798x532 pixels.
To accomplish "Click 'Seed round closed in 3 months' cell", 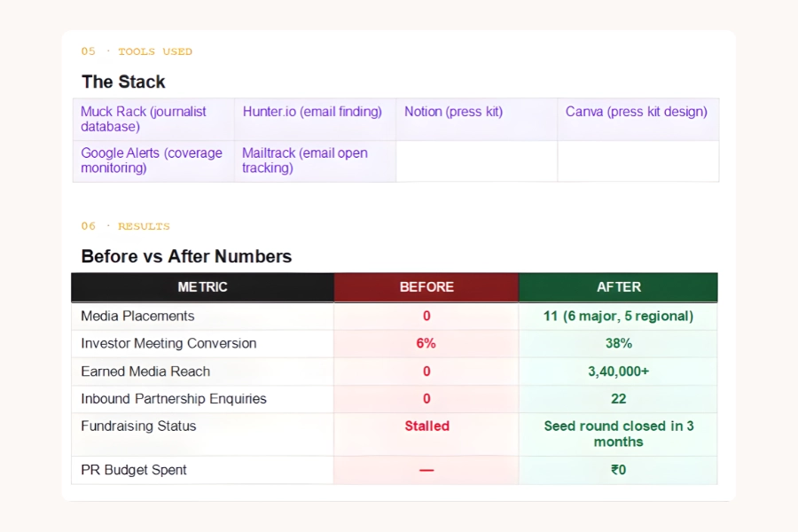I will click(x=618, y=434).
